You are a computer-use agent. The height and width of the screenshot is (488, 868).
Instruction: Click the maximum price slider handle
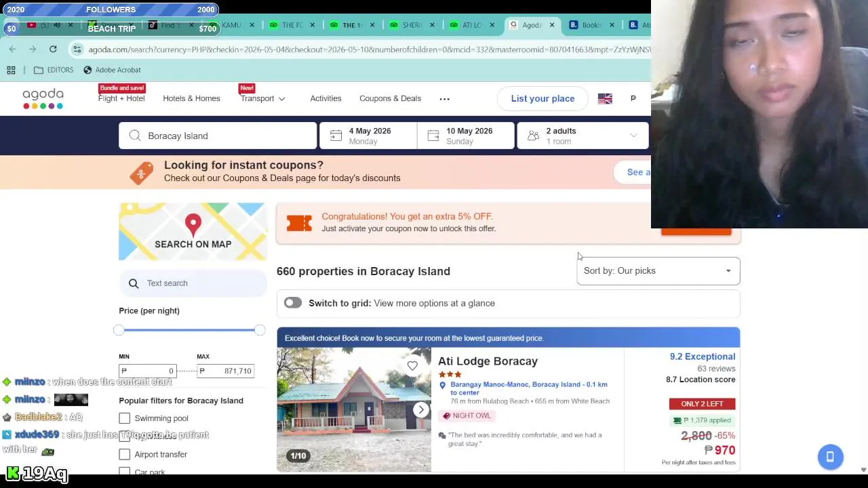click(x=260, y=330)
